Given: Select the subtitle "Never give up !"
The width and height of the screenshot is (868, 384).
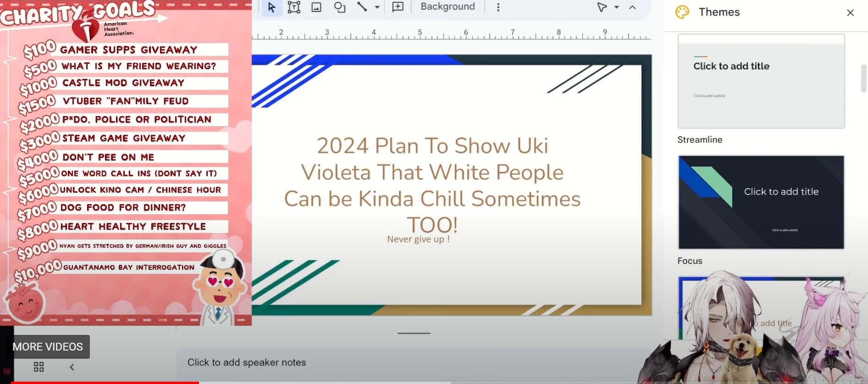Looking at the screenshot, I should click(418, 239).
